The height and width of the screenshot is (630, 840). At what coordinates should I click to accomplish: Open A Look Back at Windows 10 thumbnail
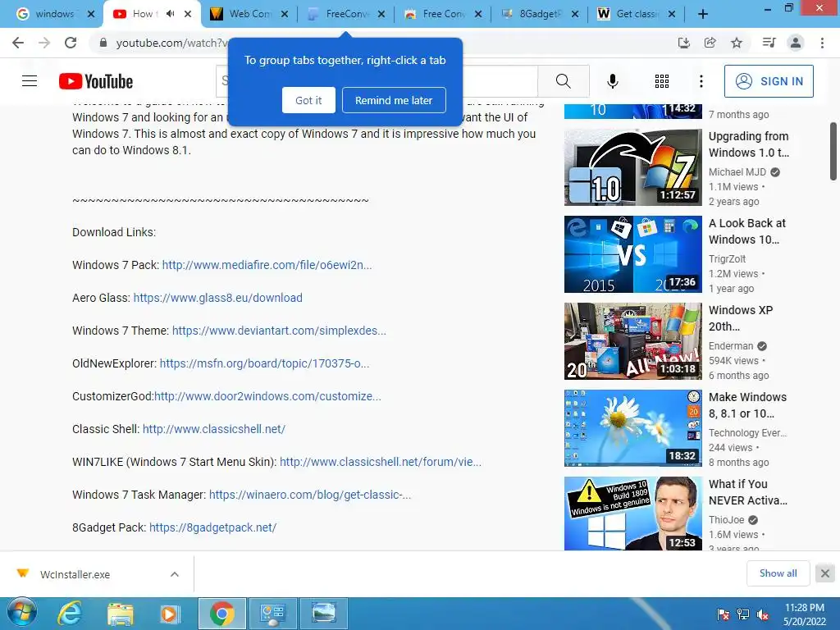click(x=632, y=254)
